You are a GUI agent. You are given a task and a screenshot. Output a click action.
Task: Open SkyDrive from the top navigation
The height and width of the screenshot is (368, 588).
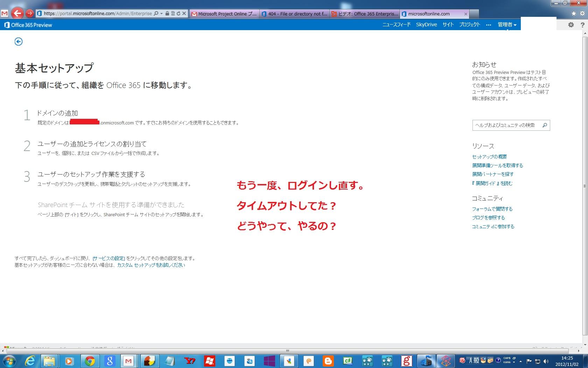point(426,25)
